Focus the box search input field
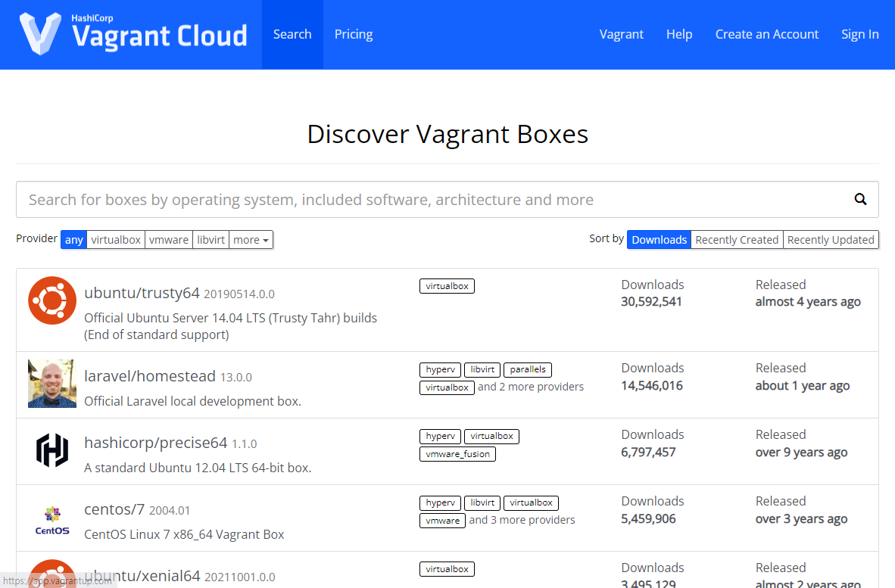The height and width of the screenshot is (588, 895). coord(447,200)
